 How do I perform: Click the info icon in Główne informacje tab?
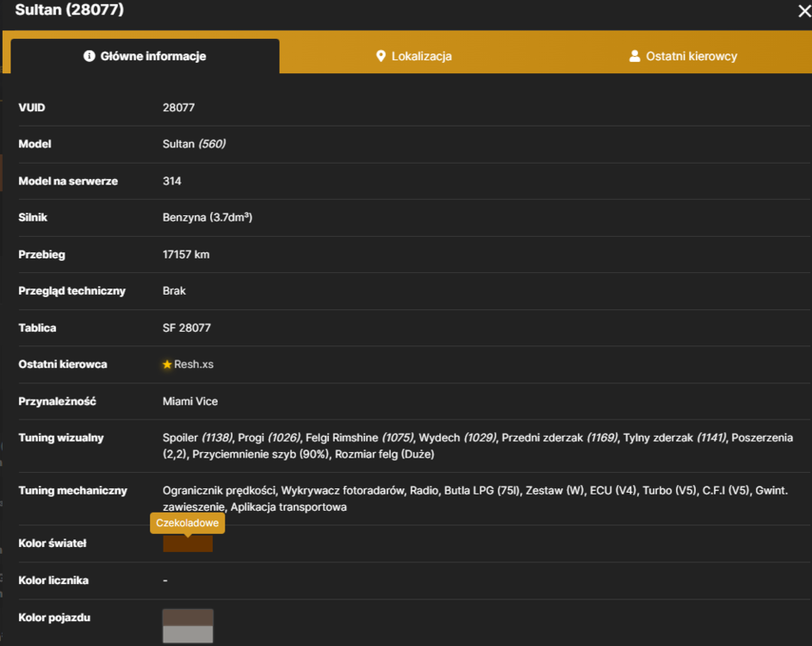[x=89, y=56]
